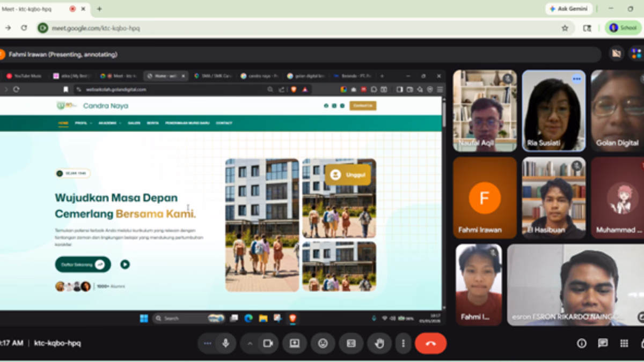Toggle closed captions button
The image size is (644, 362).
(352, 343)
